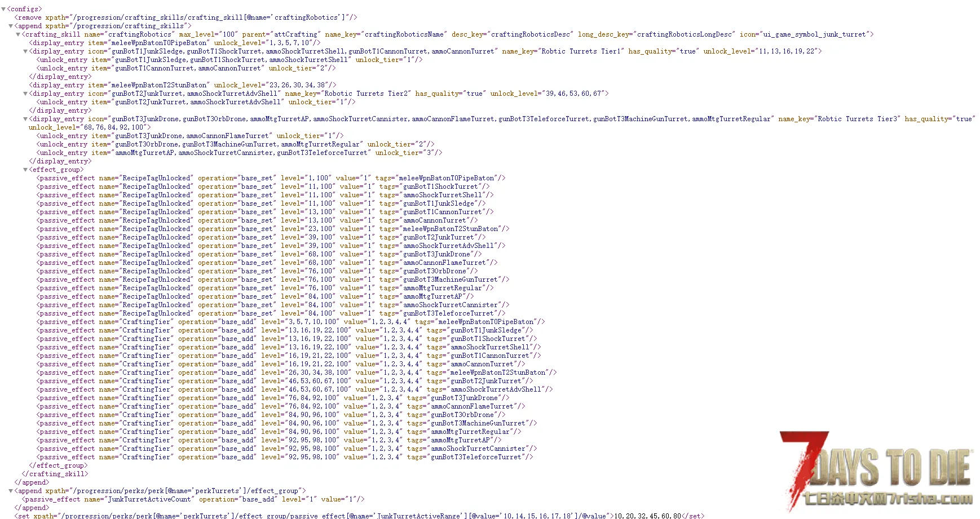Collapse the crafting_skill craftingRobotics element
This screenshot has height=519, width=980.
point(18,34)
